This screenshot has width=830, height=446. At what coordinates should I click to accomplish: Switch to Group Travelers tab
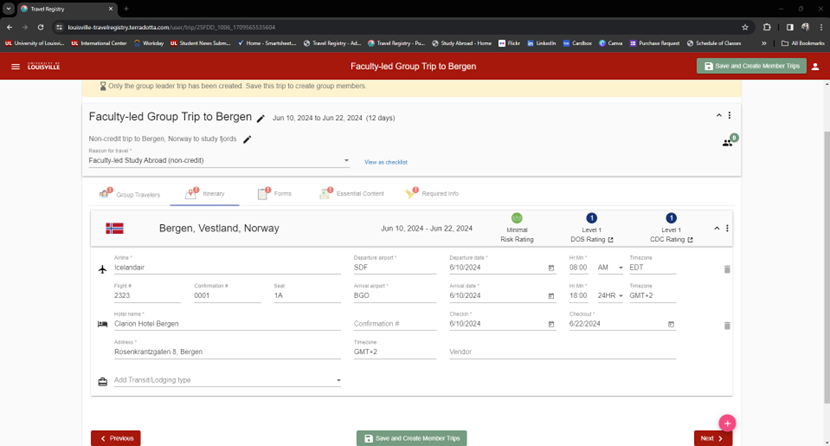click(129, 194)
